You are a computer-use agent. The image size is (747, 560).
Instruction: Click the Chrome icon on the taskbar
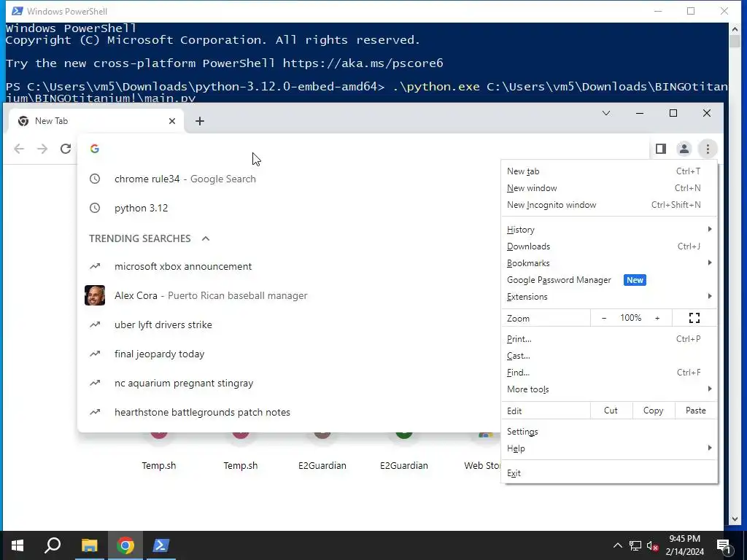pos(125,545)
